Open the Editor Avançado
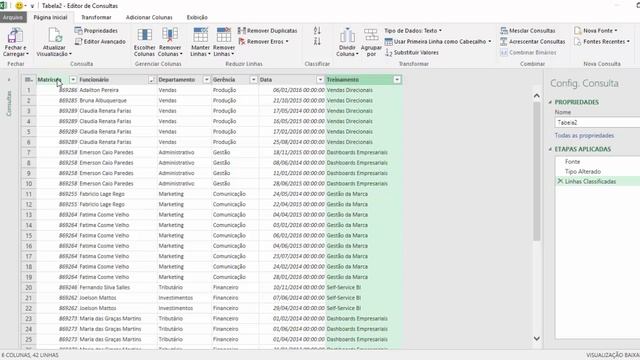 point(100,42)
